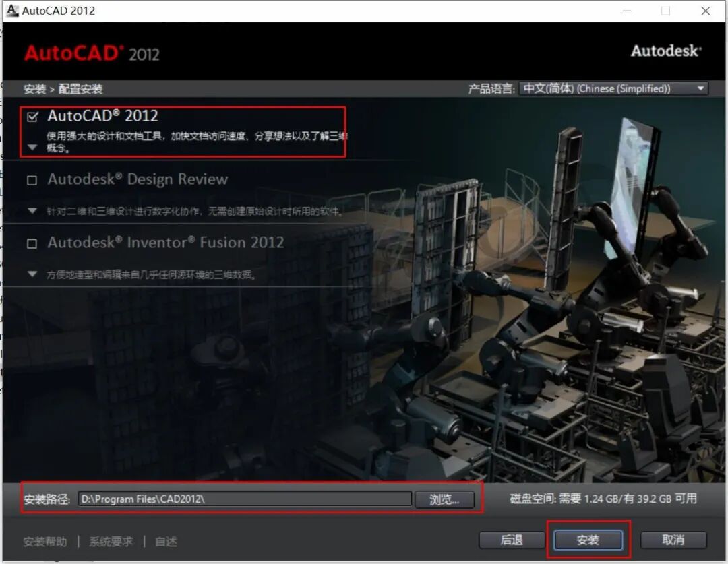This screenshot has width=728, height=564.
Task: Click the 安装 > 配置安装 breadcrumb text
Action: coord(63,89)
